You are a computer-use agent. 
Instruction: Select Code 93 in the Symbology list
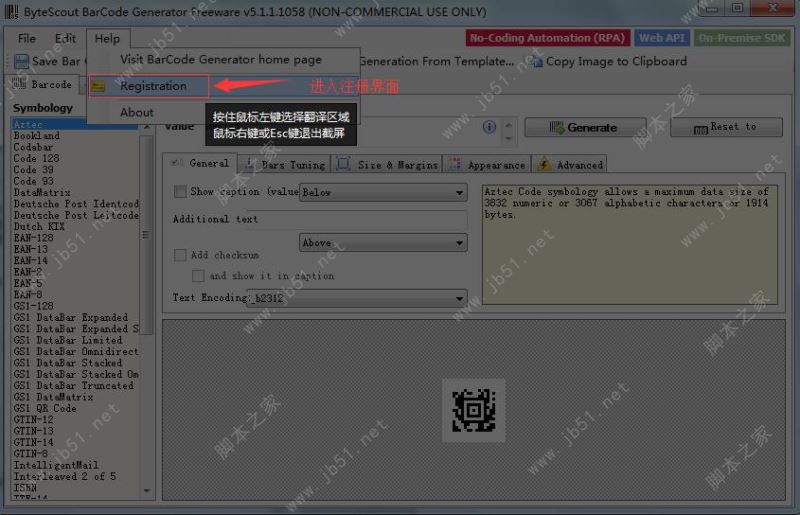point(33,181)
